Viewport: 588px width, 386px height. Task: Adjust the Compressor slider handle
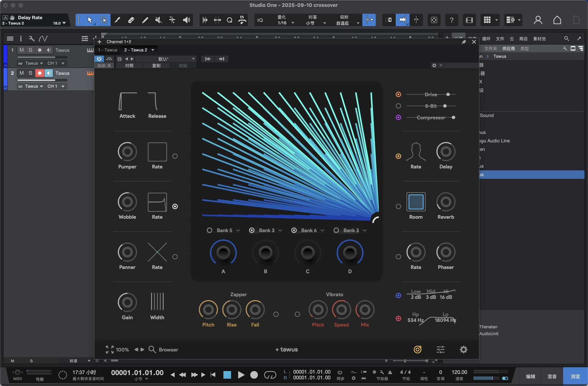click(x=453, y=118)
